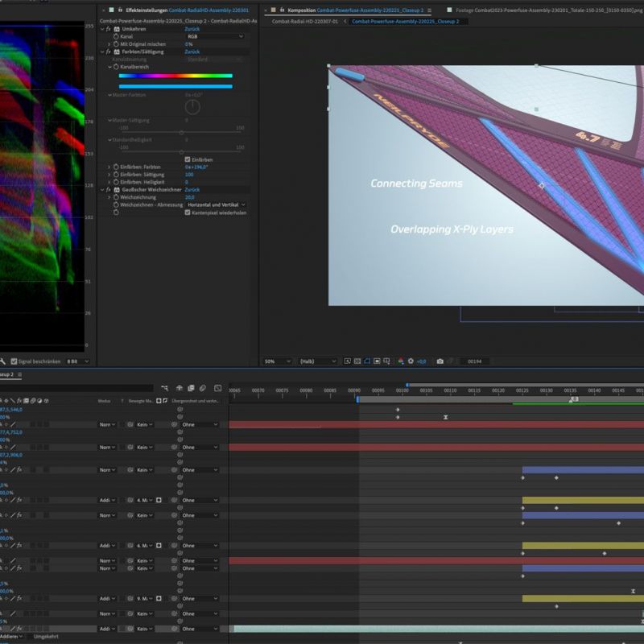
Task: Click the stopwatch beside Einfärben: Sättigung
Action: coord(116,174)
